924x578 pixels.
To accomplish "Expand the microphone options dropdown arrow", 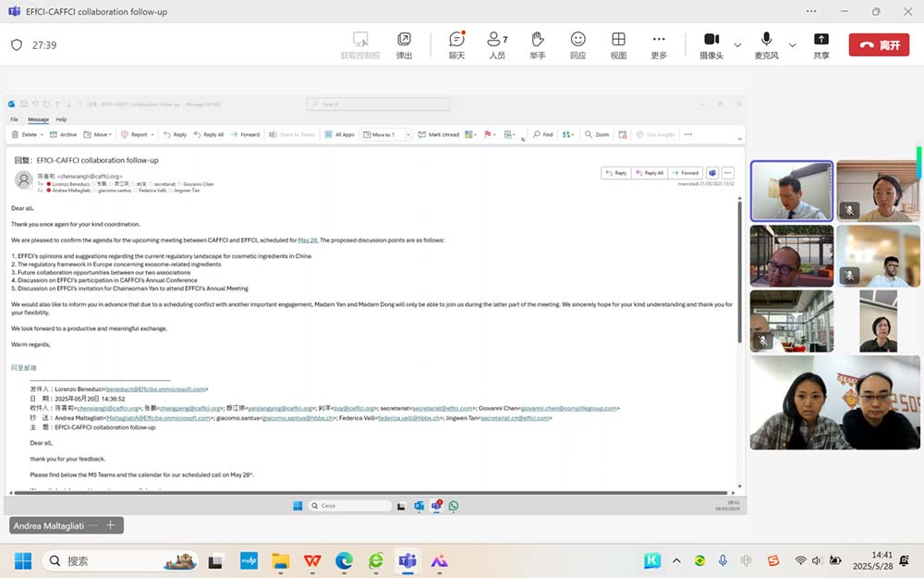I will 792,45.
